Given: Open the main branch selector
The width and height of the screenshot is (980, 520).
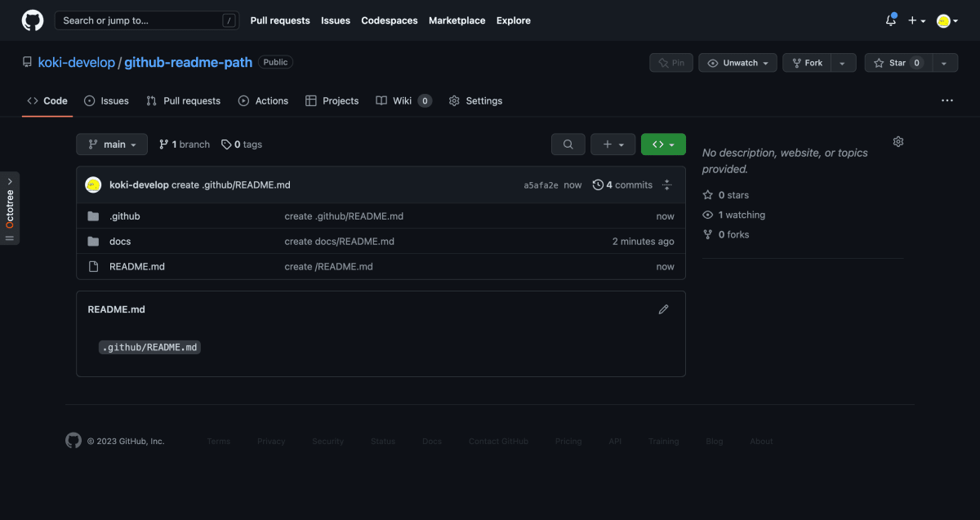Looking at the screenshot, I should [112, 144].
